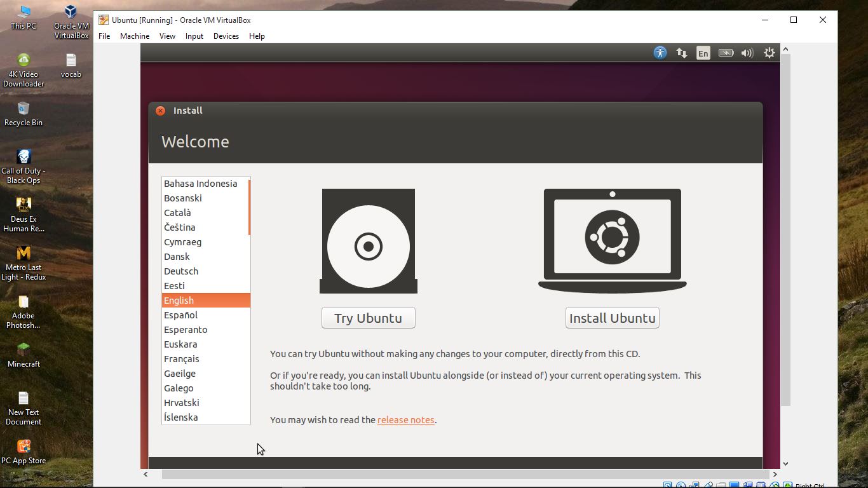Screen dimensions: 868x488
Task: Select Eesti in the language list
Action: pos(205,286)
